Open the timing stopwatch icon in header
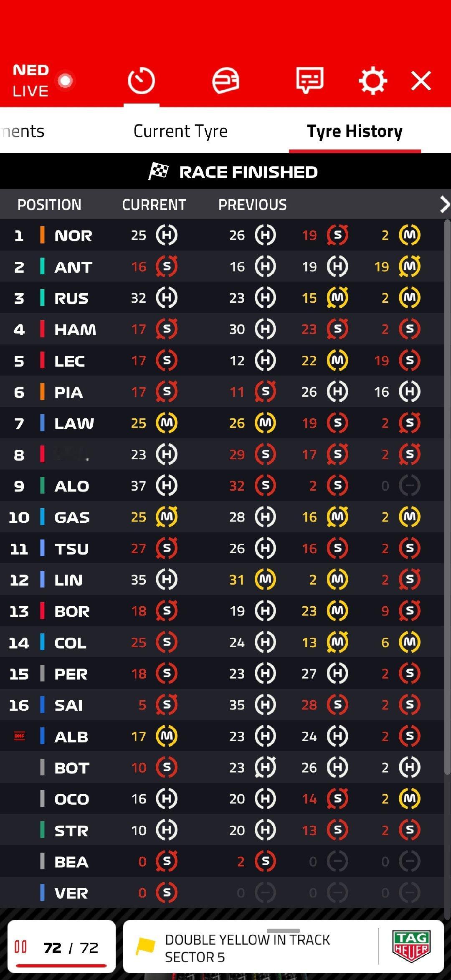451x980 pixels. (x=141, y=80)
